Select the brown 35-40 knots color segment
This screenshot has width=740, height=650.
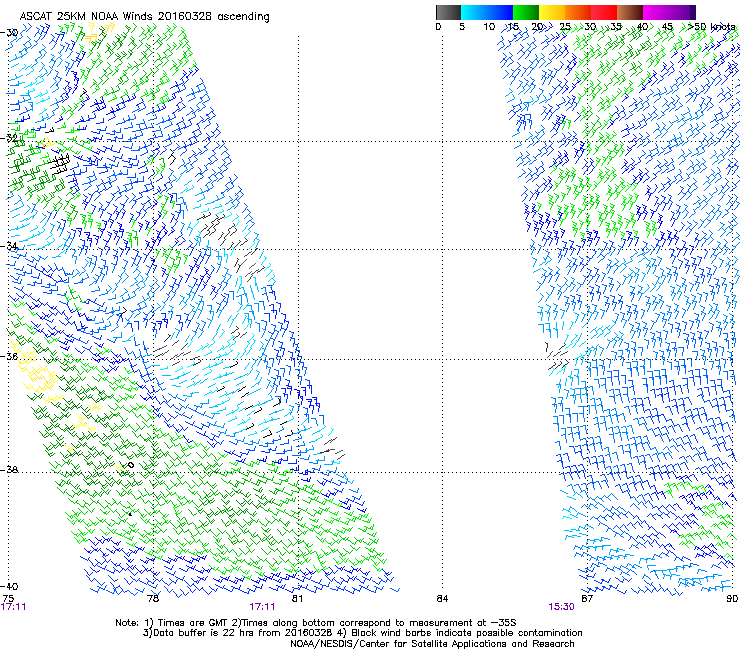630,12
